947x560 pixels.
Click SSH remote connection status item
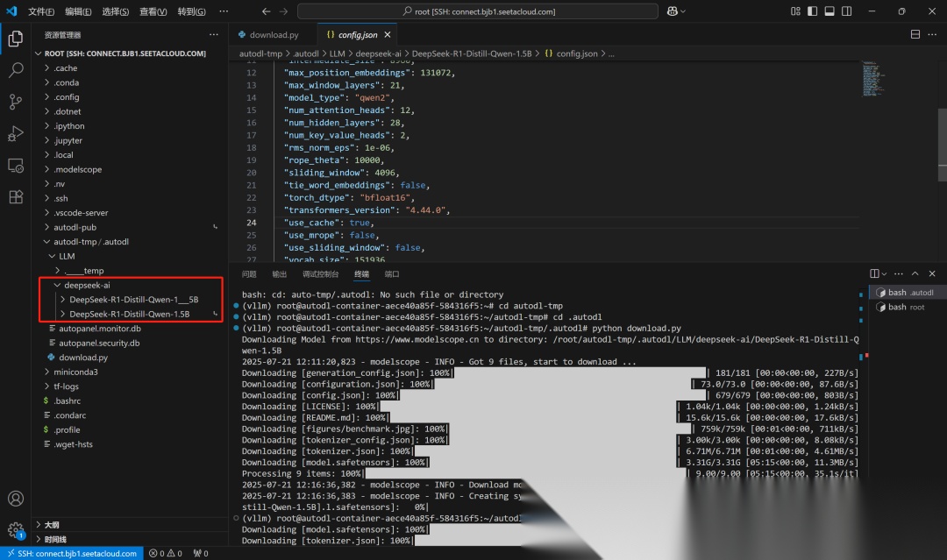click(x=72, y=553)
